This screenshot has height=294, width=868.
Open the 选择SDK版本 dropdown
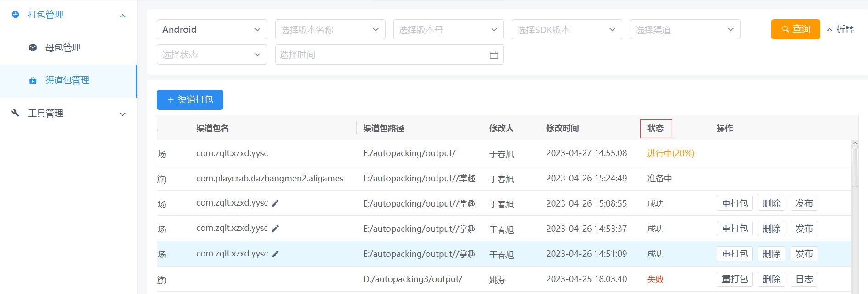pos(567,29)
